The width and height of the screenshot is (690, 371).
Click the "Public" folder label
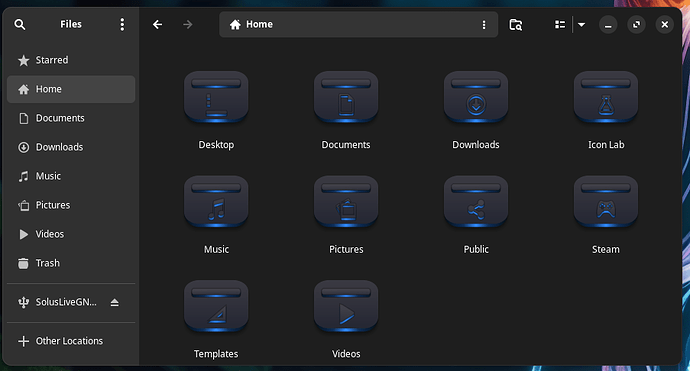(476, 250)
